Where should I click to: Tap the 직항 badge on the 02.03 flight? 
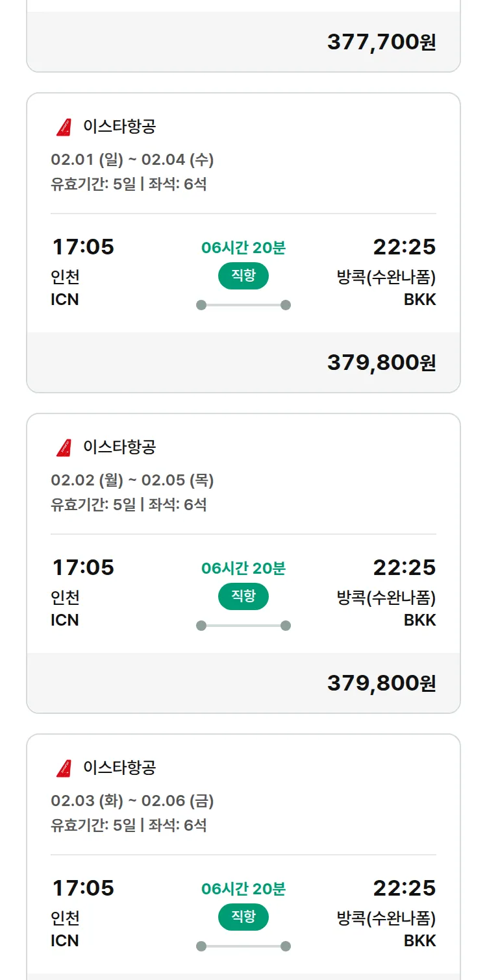click(243, 917)
